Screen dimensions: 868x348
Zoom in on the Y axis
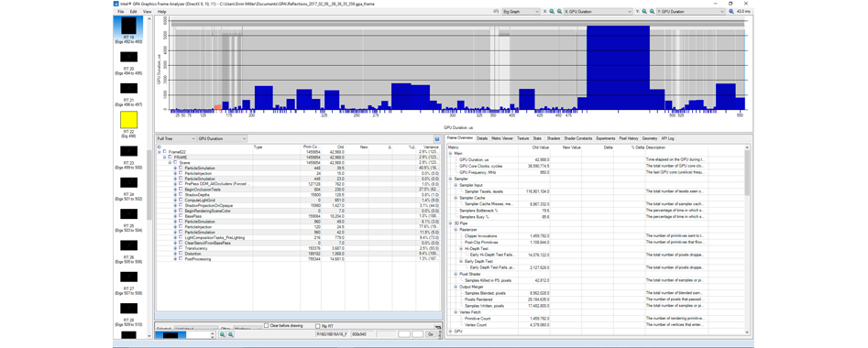click(x=644, y=11)
